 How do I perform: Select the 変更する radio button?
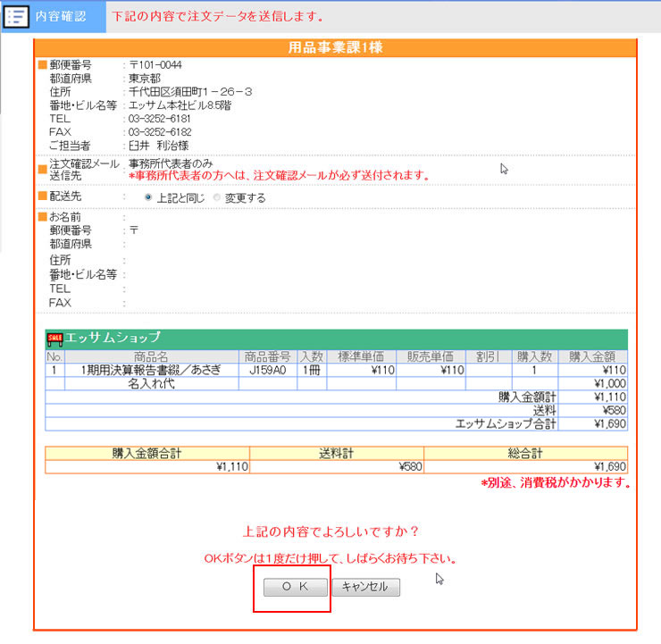217,197
